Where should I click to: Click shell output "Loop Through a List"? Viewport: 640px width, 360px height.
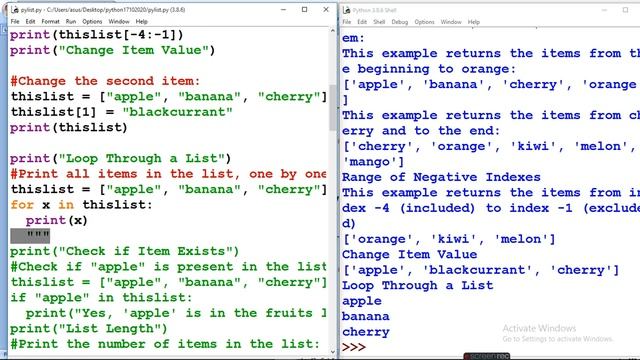418,285
